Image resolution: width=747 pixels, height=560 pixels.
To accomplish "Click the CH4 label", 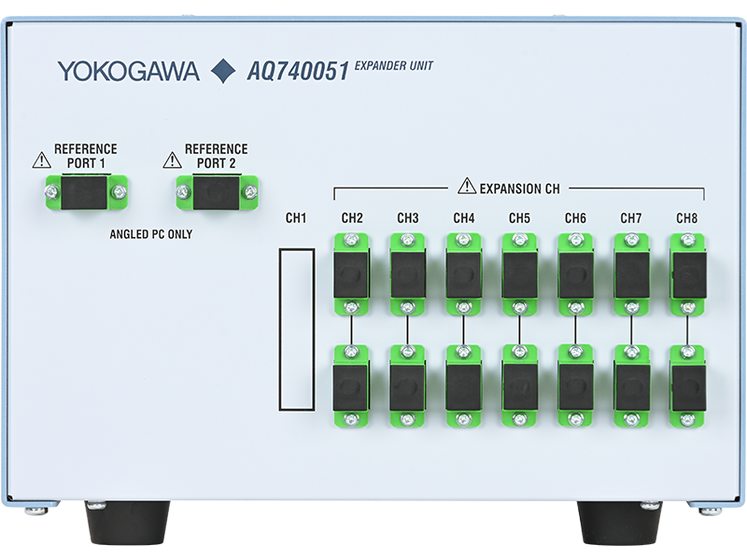I will (x=463, y=218).
